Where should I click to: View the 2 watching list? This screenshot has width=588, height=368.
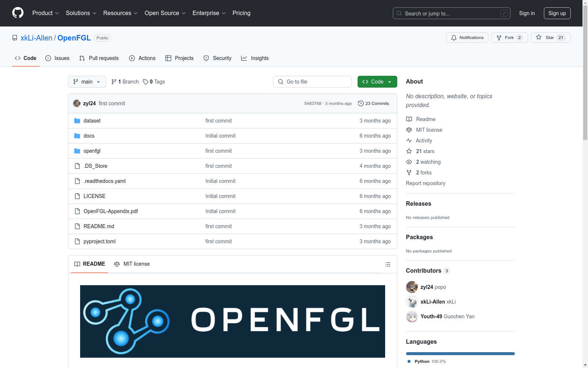(423, 162)
